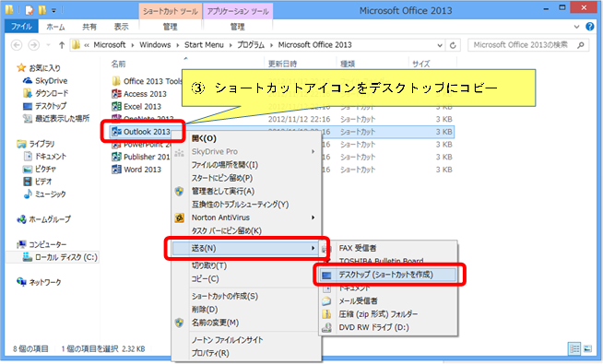This screenshot has height=364, width=603.
Task: Sort by サイズ column header
Action: (420, 64)
